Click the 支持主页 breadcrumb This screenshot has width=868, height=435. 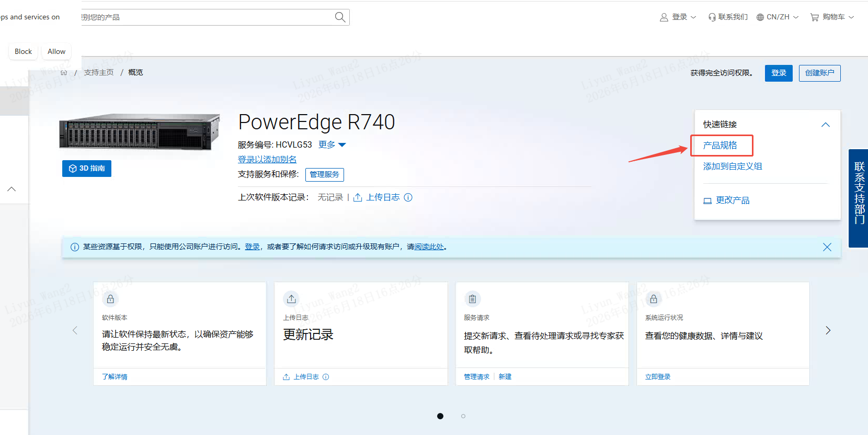99,72
